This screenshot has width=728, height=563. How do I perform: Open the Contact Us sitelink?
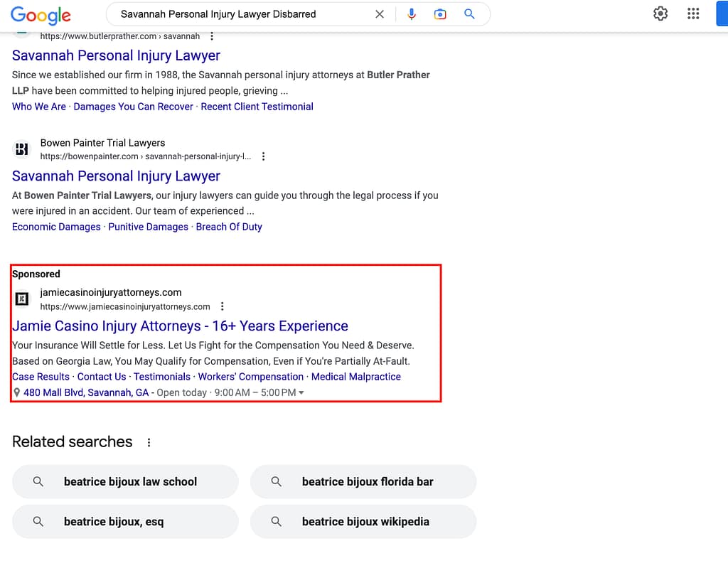coord(101,377)
